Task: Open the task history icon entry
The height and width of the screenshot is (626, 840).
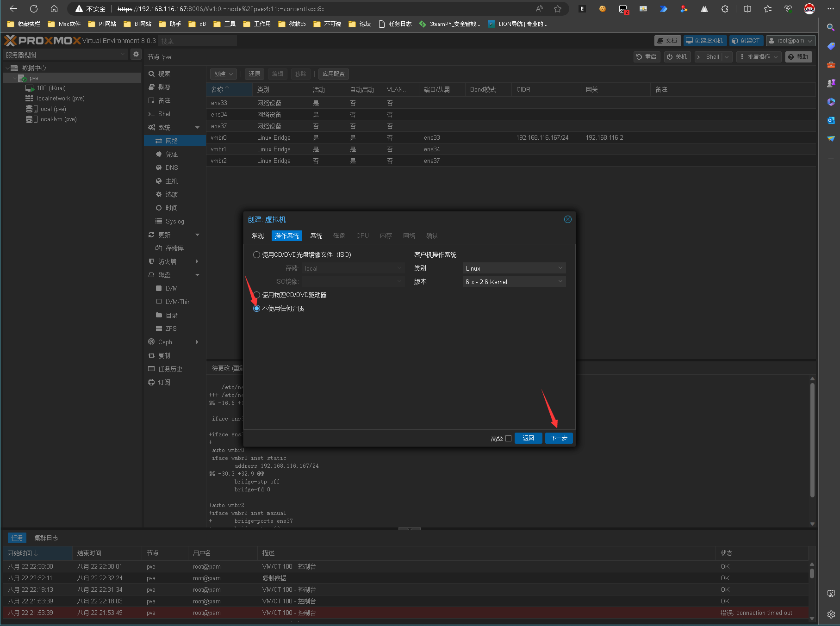Action: click(151, 369)
